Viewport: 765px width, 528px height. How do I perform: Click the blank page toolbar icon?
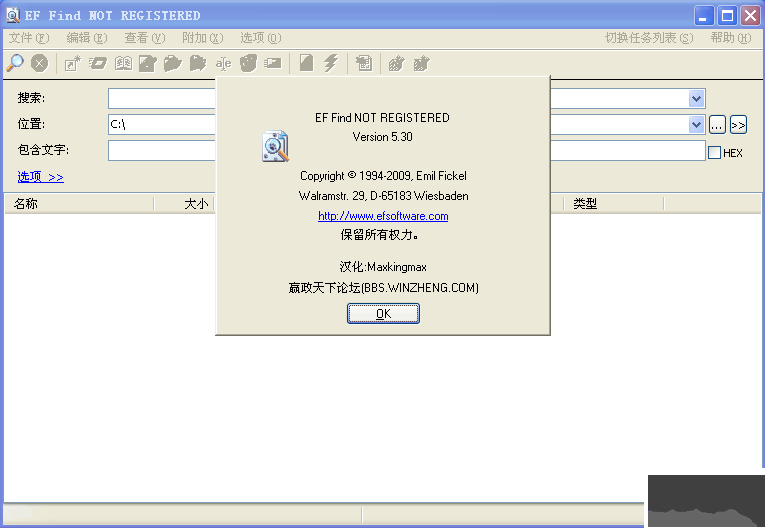tap(306, 63)
